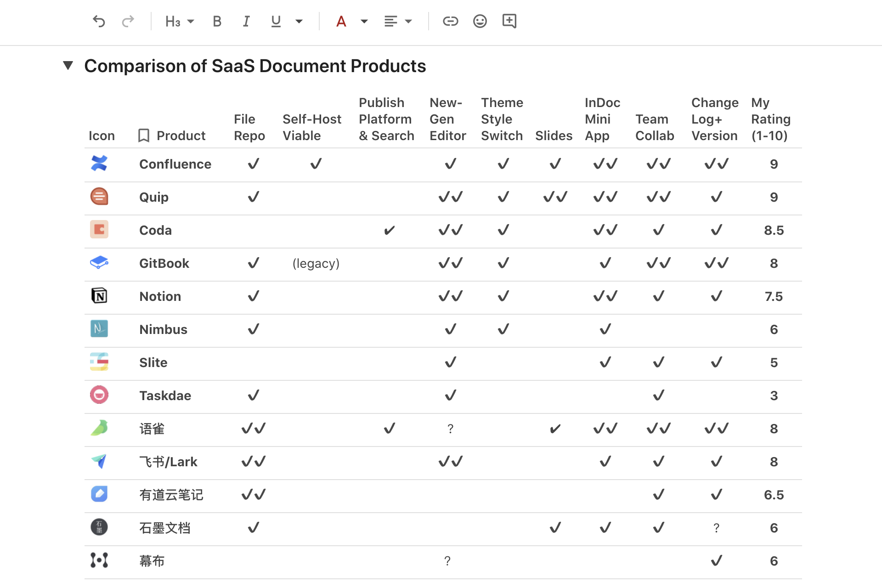Image resolution: width=882 pixels, height=588 pixels.
Task: Click the Confluence Self-Host Viable checkmark
Action: pyautogui.click(x=316, y=164)
